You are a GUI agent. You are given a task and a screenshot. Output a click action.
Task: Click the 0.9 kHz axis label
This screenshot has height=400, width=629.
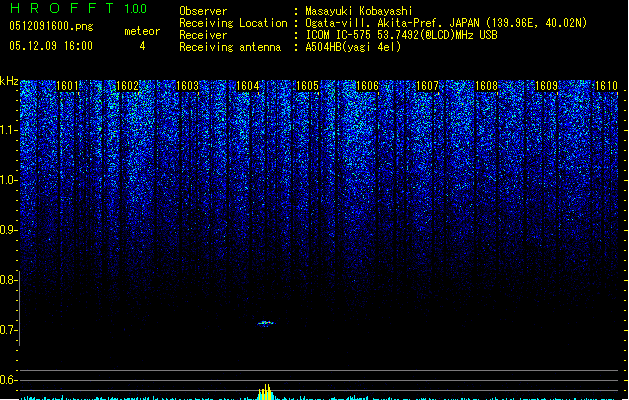pos(8,230)
